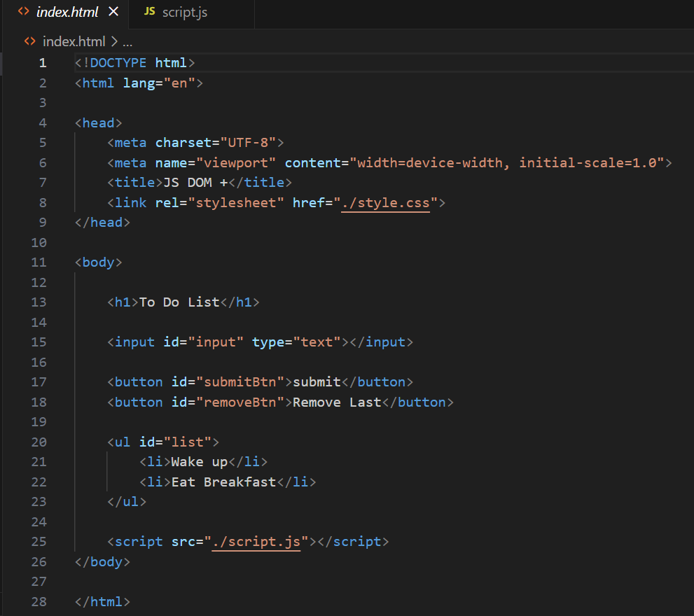
Task: Click the closing html tag on line 28
Action: pyautogui.click(x=102, y=602)
